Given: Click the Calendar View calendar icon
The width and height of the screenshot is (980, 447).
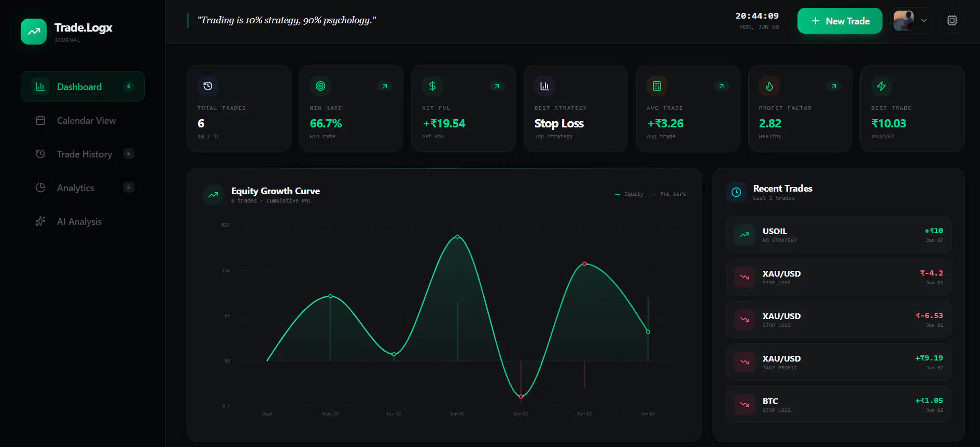Looking at the screenshot, I should point(40,120).
